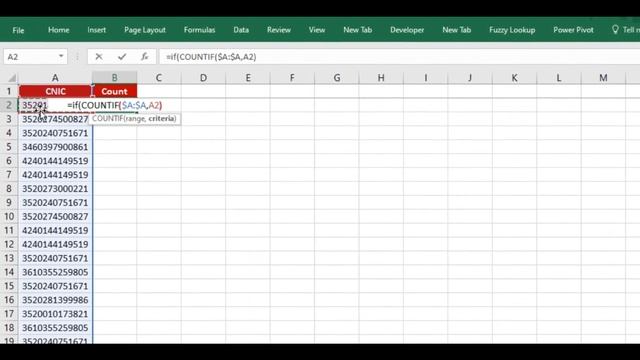Open the File tab
Screen dimensions: 640x360
18,30
